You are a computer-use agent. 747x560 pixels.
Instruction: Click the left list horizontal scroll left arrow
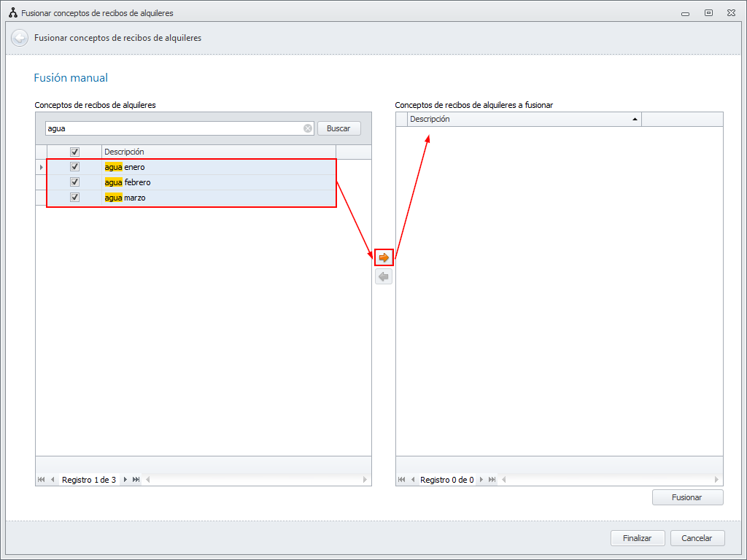[147, 480]
